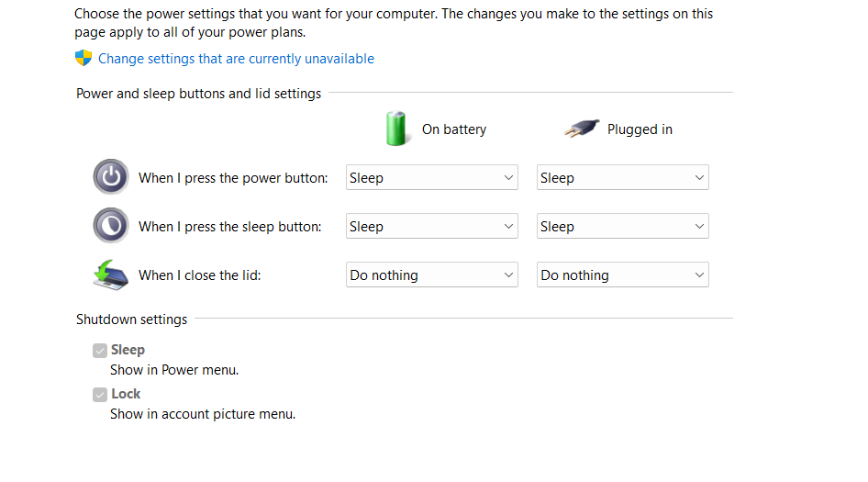The width and height of the screenshot is (868, 482).
Task: Click the Sleep option label text
Action: click(128, 350)
